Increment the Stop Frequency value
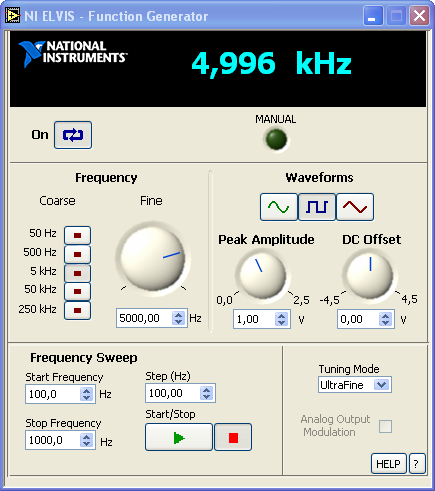The width and height of the screenshot is (435, 491). pyautogui.click(x=87, y=437)
